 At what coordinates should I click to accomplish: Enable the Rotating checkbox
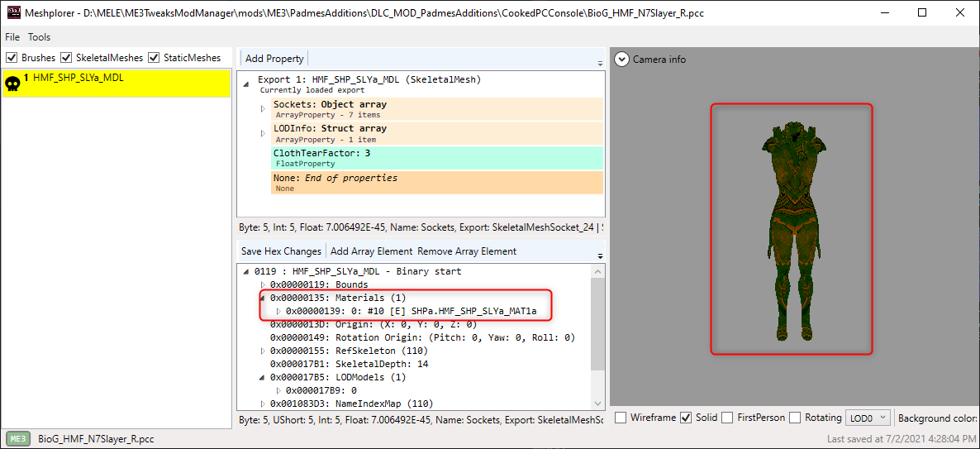pos(795,417)
